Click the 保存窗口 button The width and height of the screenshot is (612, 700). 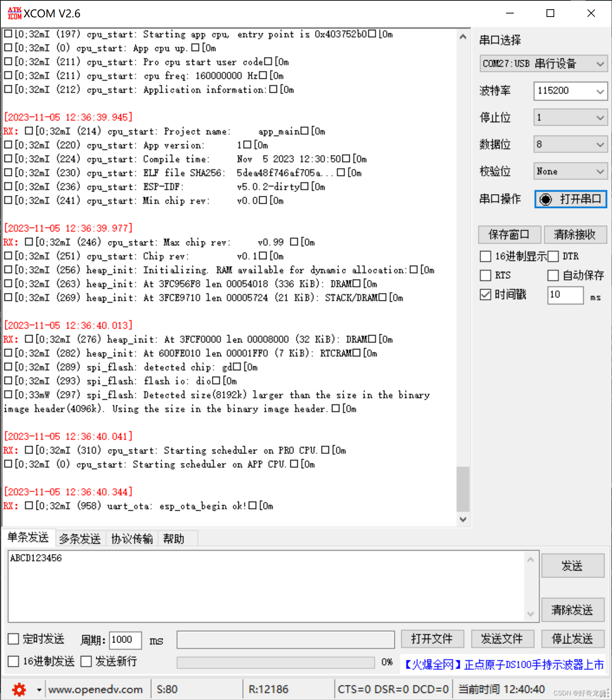point(509,235)
